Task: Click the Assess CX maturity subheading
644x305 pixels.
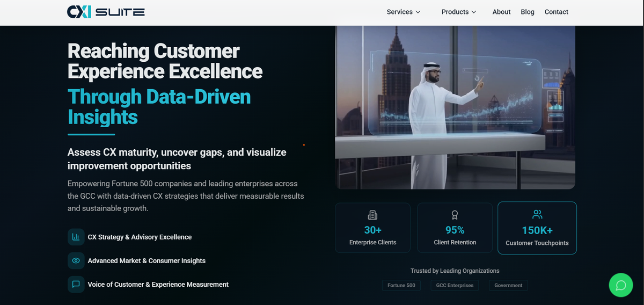Action: (177, 159)
